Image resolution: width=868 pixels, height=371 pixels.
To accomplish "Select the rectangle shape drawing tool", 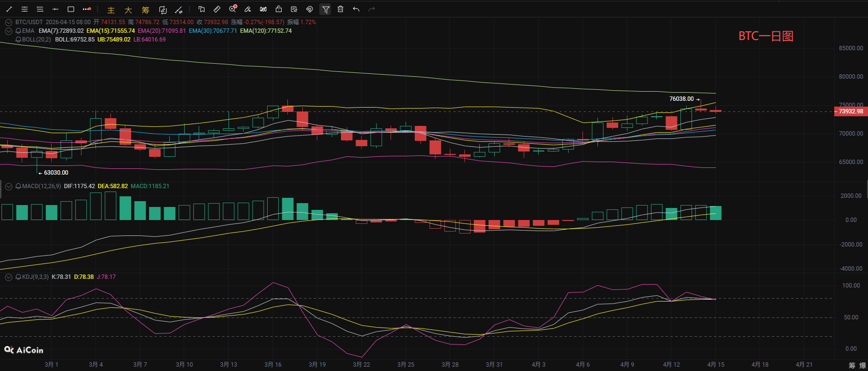I will point(71,9).
